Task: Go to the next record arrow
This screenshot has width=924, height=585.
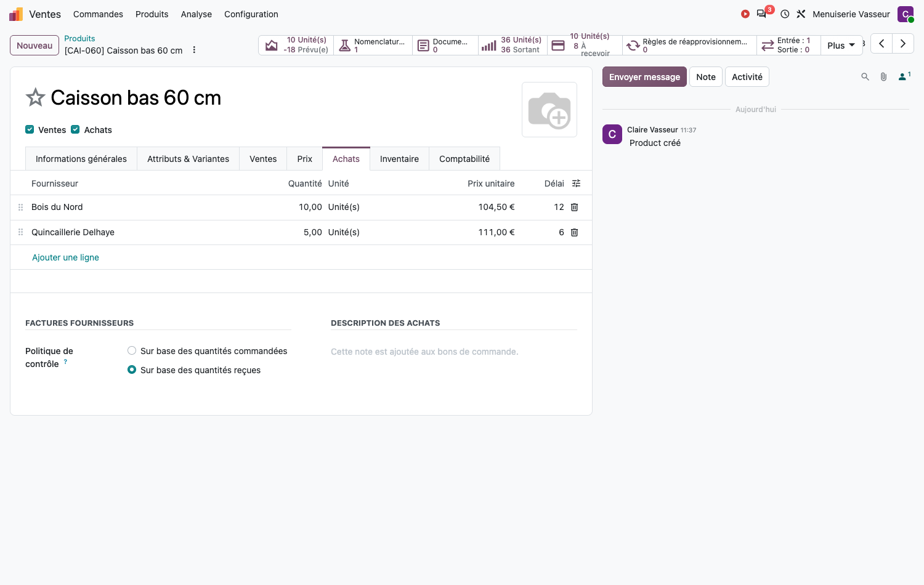Action: coord(903,44)
